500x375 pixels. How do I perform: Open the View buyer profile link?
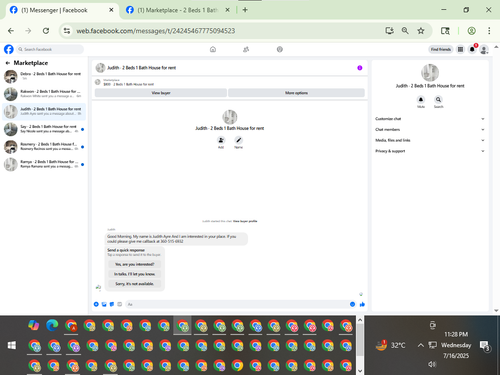245,221
